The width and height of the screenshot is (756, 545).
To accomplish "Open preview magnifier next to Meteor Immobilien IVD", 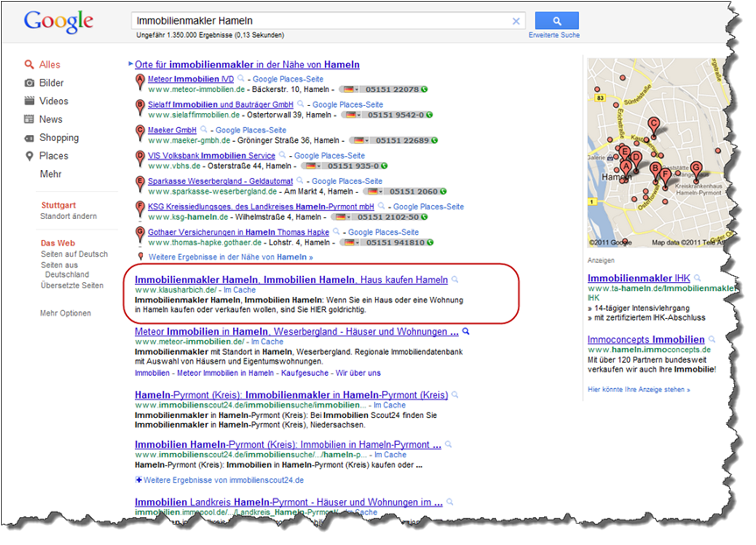I will [241, 79].
